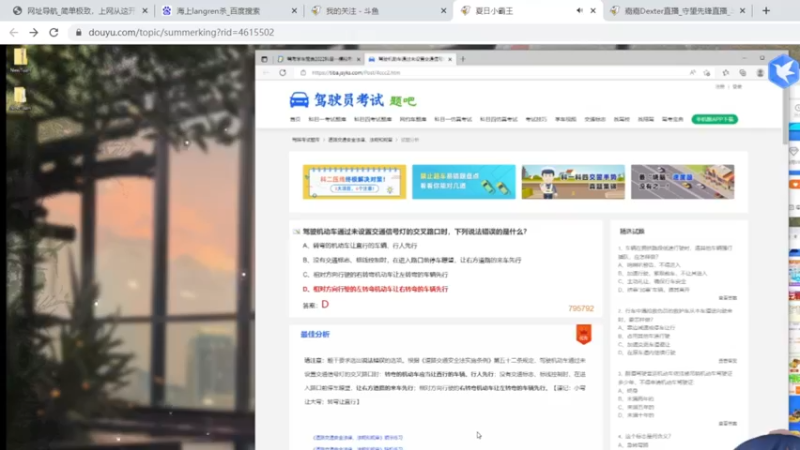
Task: Open inner browser profile avatar
Action: [760, 73]
